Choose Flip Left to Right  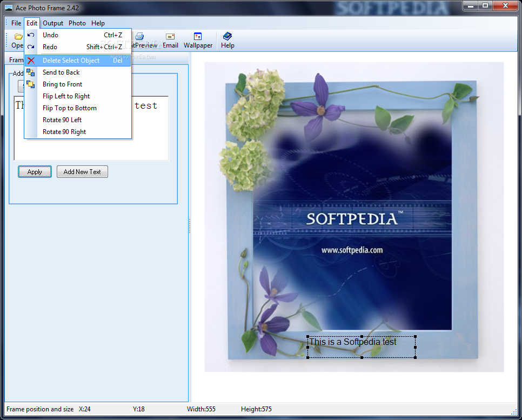78,96
